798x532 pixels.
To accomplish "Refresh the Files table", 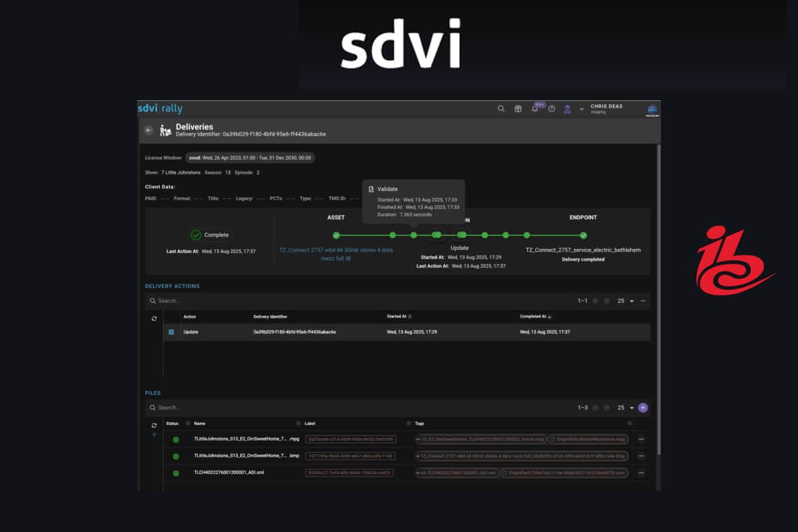I will pos(154,425).
